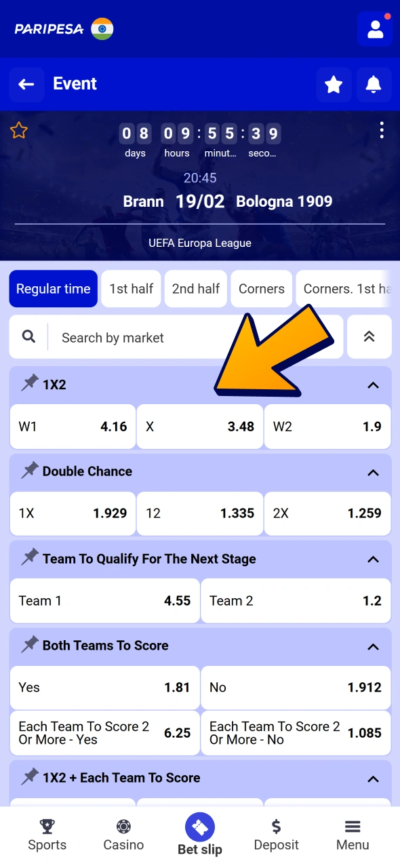400x868 pixels.
Task: Open the three-dot event options menu
Action: (382, 130)
